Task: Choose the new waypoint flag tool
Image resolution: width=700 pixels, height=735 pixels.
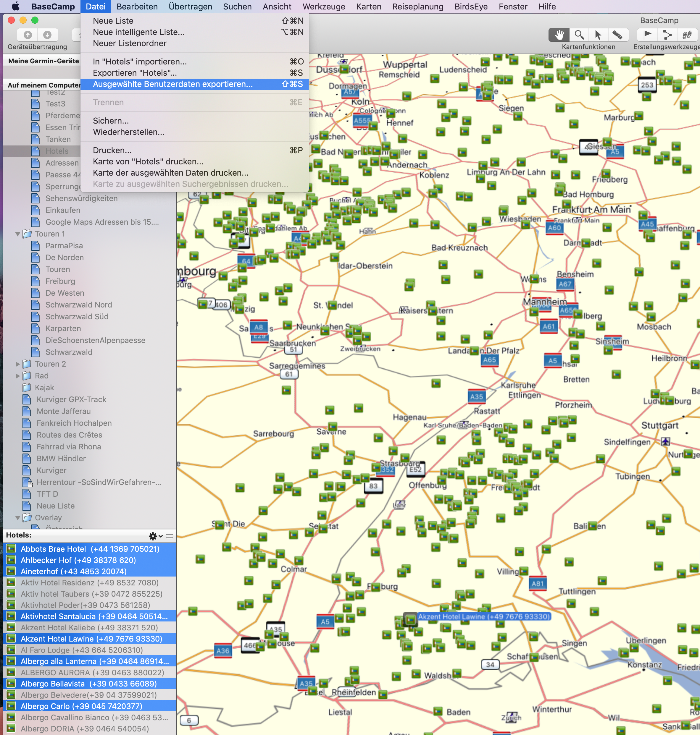Action: point(647,35)
